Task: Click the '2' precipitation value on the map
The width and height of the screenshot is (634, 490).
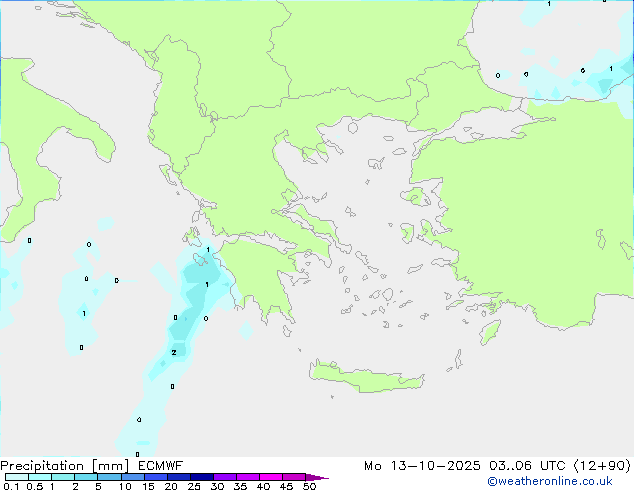Action: point(174,353)
